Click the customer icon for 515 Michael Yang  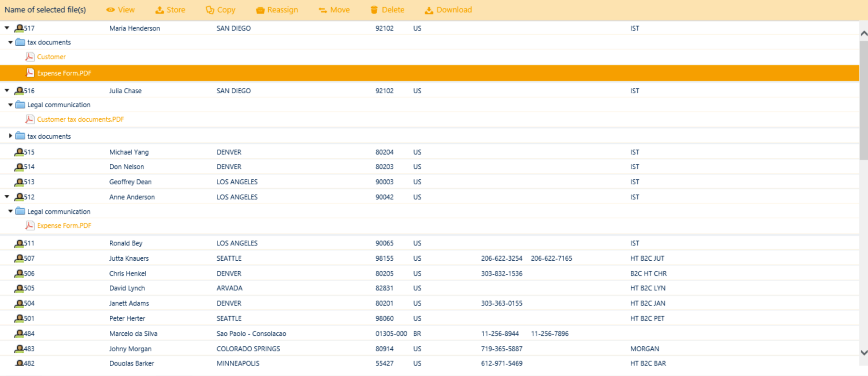[x=19, y=152]
